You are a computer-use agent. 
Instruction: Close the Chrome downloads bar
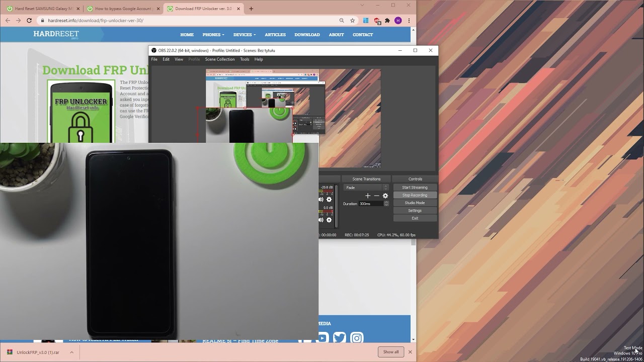(410, 352)
